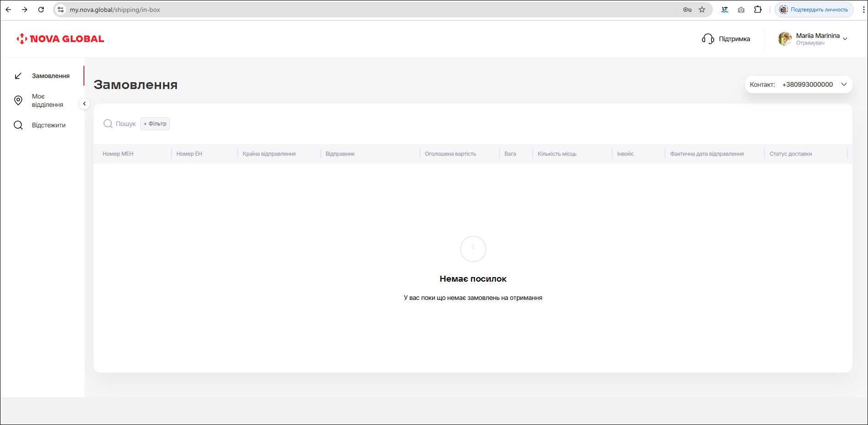This screenshot has height=425, width=868.
Task: Click the Фактична дата відправлення column header
Action: click(707, 154)
